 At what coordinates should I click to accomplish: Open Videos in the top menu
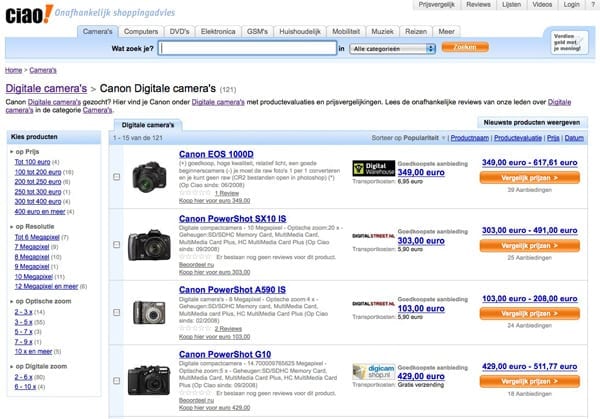542,5
